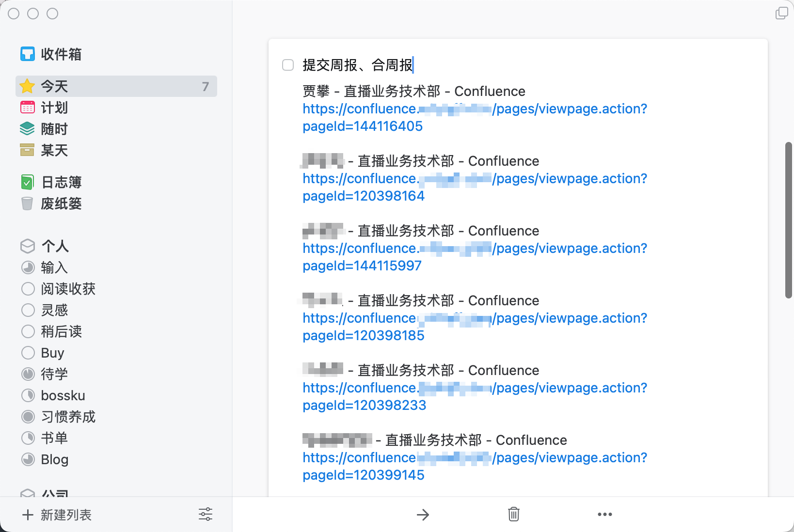Viewport: 794px width, 532px height.
Task: Open the Inbox (收件箱) list
Action: coord(61,54)
